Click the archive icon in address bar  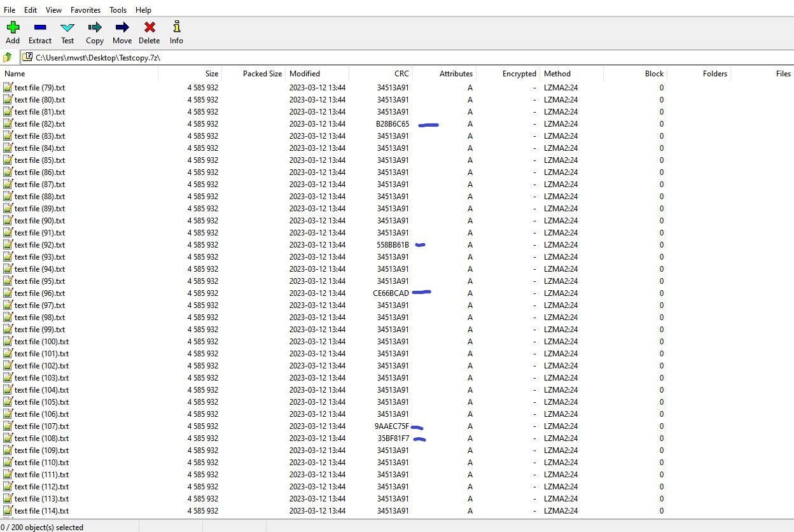point(28,57)
